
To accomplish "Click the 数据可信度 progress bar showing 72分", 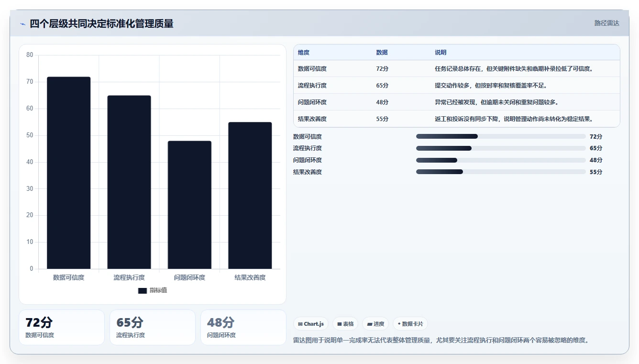I will coord(501,136).
